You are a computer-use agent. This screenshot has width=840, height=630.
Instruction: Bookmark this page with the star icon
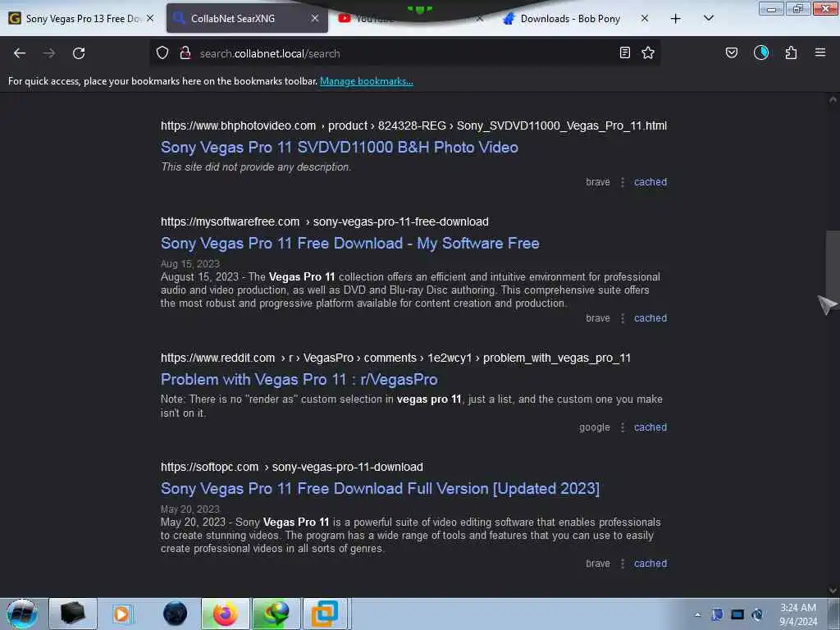pos(648,52)
